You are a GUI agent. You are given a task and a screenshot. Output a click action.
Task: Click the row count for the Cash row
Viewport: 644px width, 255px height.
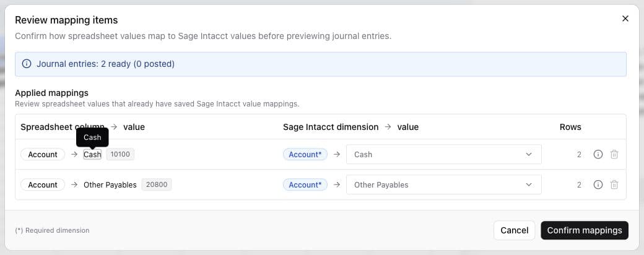tap(579, 154)
